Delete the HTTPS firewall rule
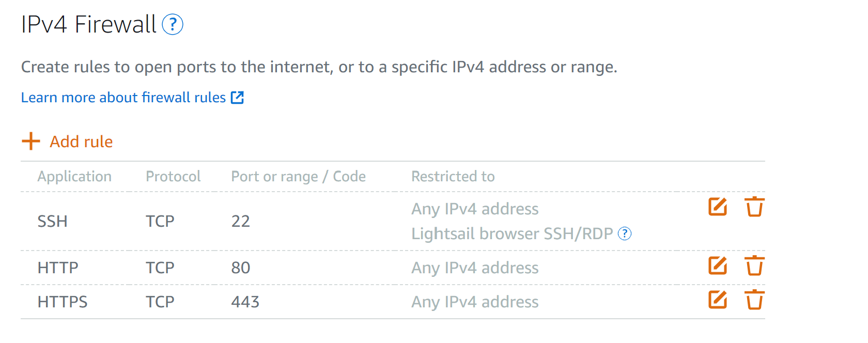The height and width of the screenshot is (343, 868). point(754,300)
